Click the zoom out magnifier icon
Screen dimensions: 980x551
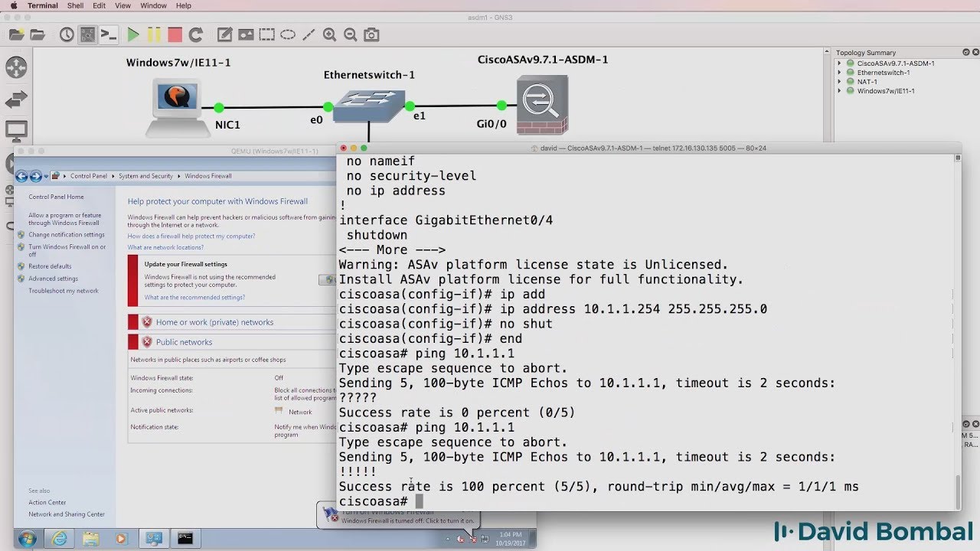(351, 34)
